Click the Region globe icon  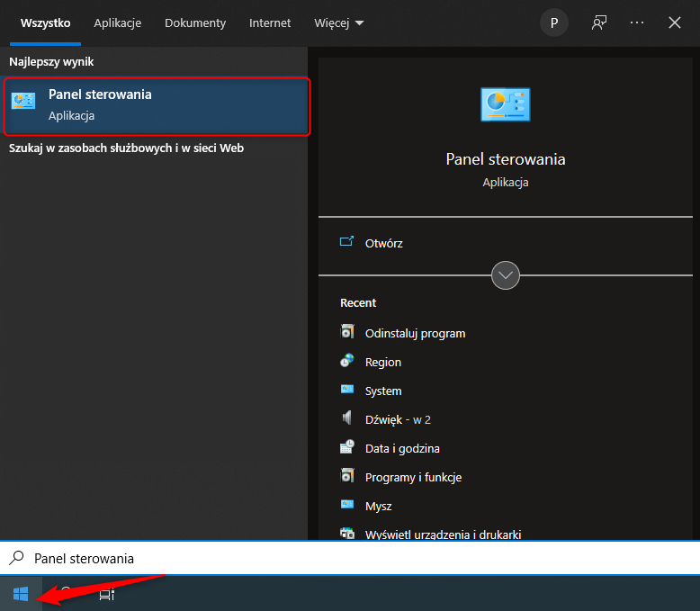(x=347, y=361)
